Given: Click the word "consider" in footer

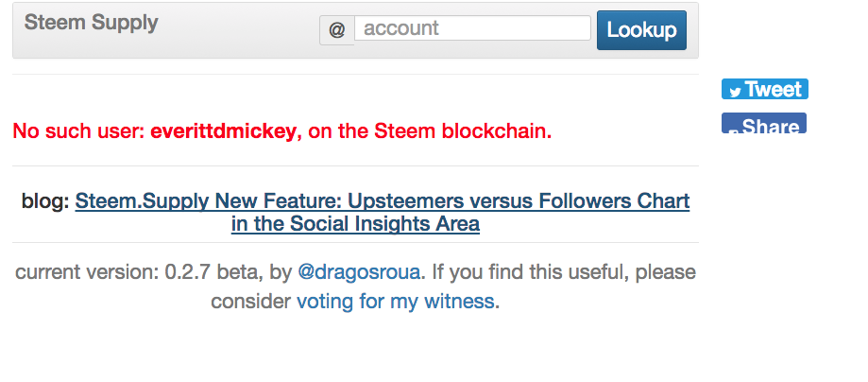Looking at the screenshot, I should click(251, 301).
